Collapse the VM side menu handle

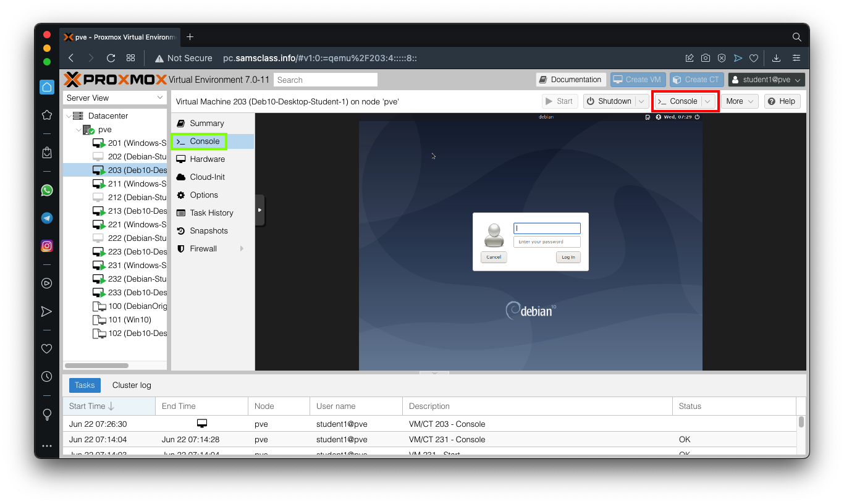click(260, 211)
